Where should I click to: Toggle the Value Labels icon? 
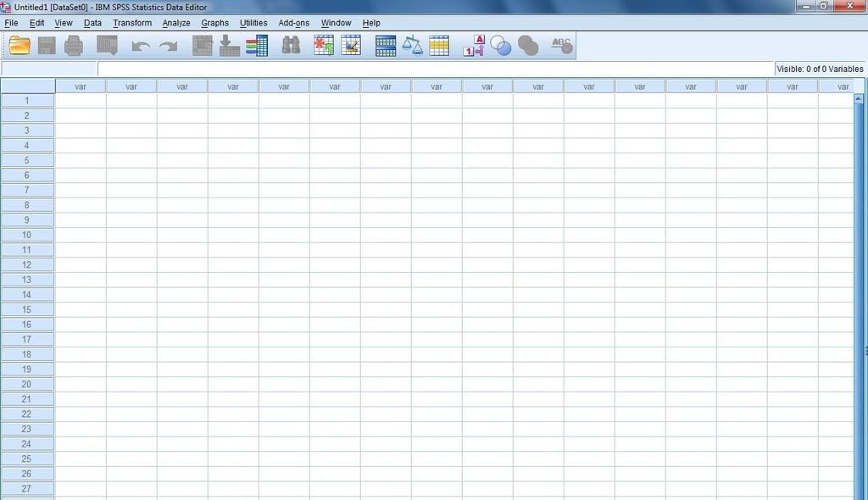(x=474, y=46)
